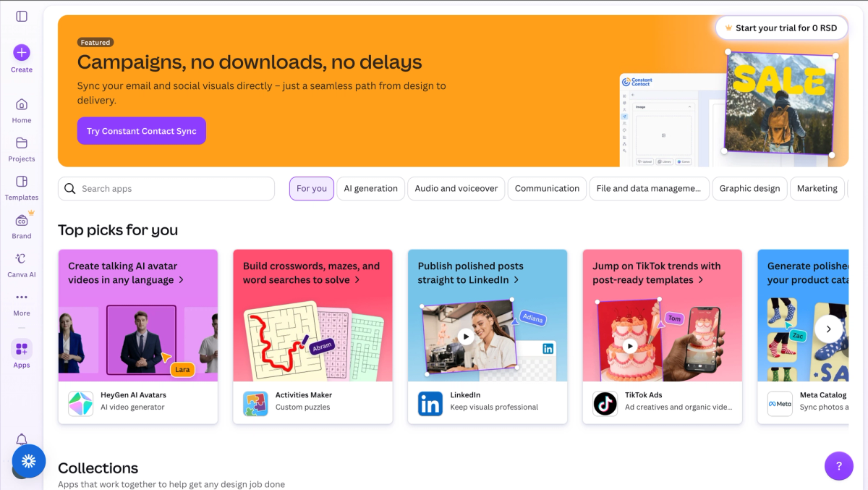
Task: Expand 'Jump on TikTok trends' heading chevron
Action: tap(701, 280)
